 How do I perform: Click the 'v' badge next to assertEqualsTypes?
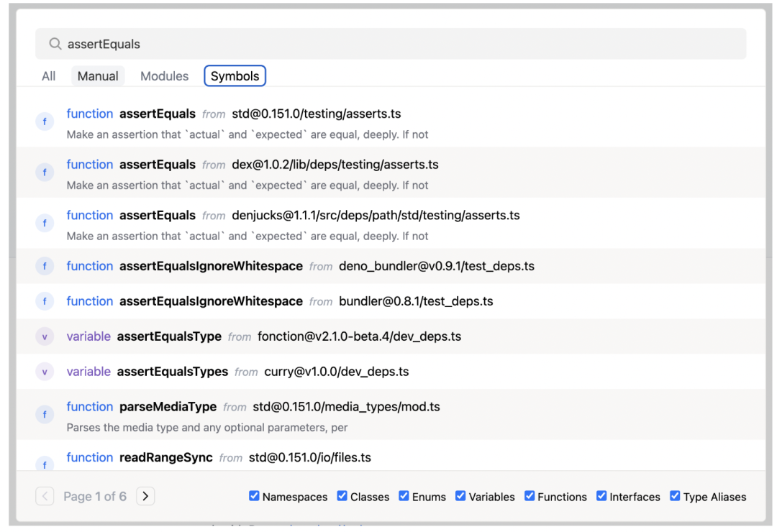click(45, 372)
